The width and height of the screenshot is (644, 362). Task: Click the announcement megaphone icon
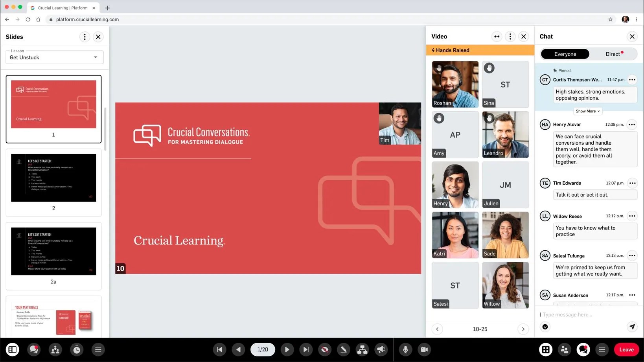click(381, 349)
